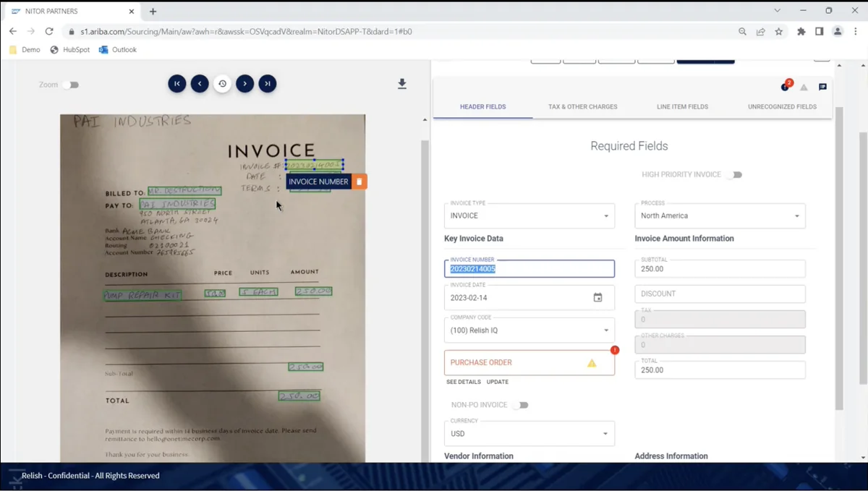This screenshot has width=868, height=491.
Task: Bookmark this page with the star icon
Action: point(779,32)
